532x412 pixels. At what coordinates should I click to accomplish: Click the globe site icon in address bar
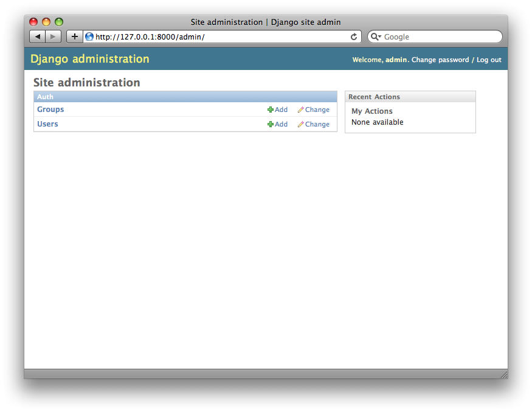click(x=89, y=37)
